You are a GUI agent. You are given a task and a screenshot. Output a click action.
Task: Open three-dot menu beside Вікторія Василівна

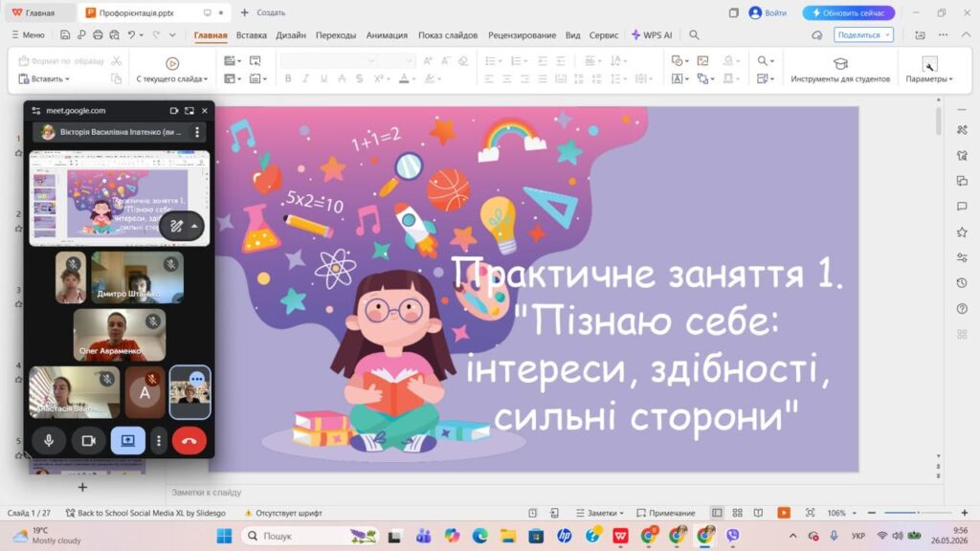coord(197,132)
